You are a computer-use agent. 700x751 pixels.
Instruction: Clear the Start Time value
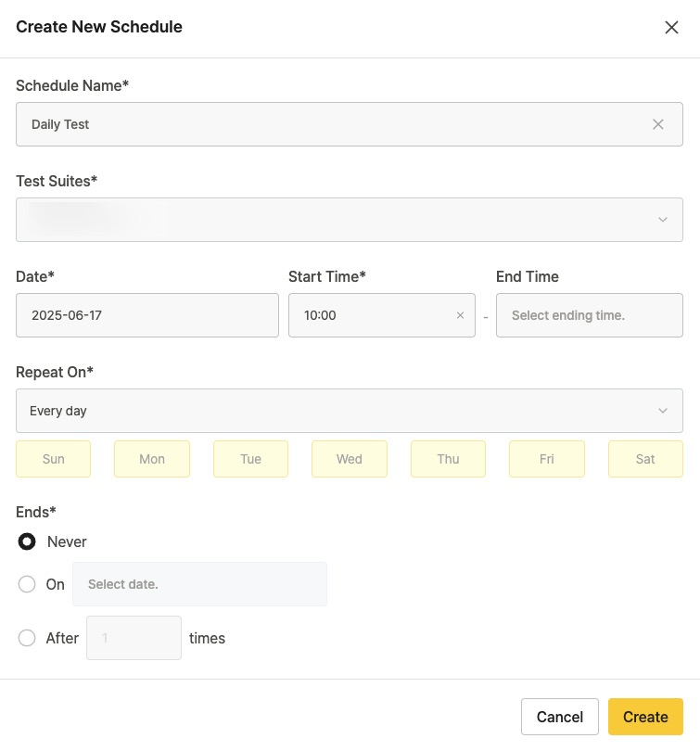click(x=460, y=315)
